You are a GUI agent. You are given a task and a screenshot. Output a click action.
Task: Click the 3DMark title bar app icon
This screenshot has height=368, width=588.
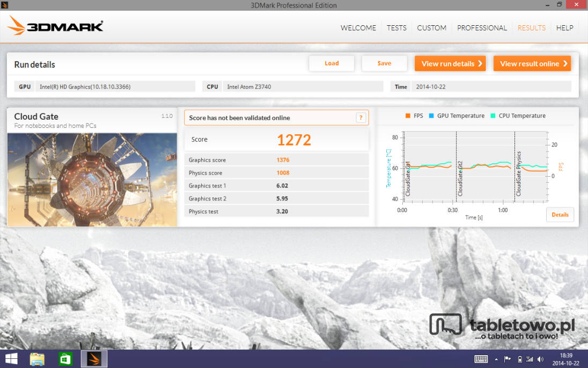pyautogui.click(x=4, y=5)
